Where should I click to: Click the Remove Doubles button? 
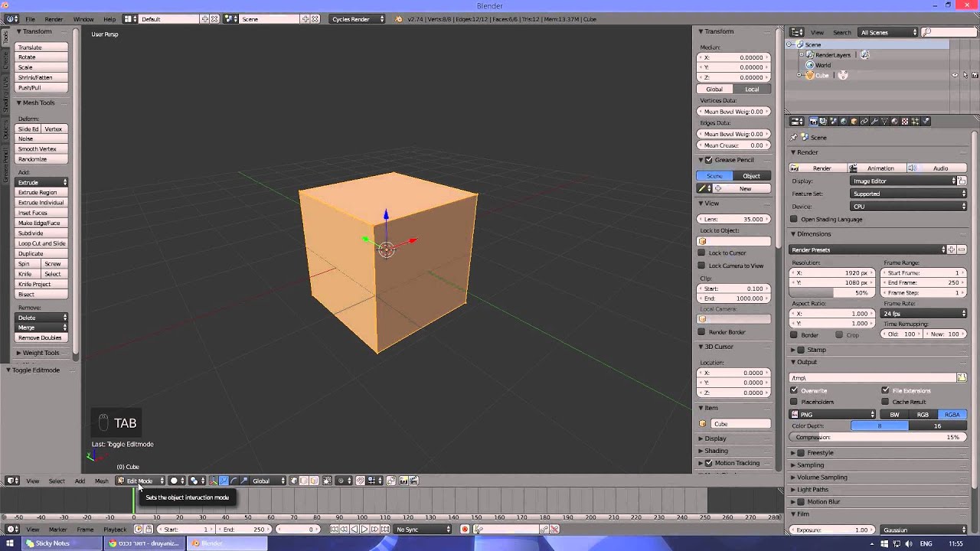point(42,337)
